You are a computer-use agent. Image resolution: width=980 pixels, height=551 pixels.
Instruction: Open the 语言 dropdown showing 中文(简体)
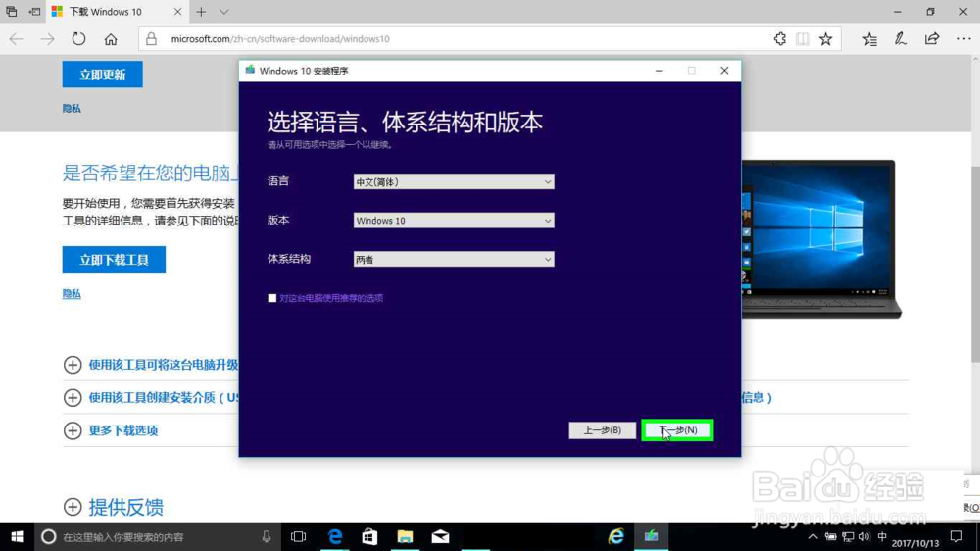coord(454,182)
